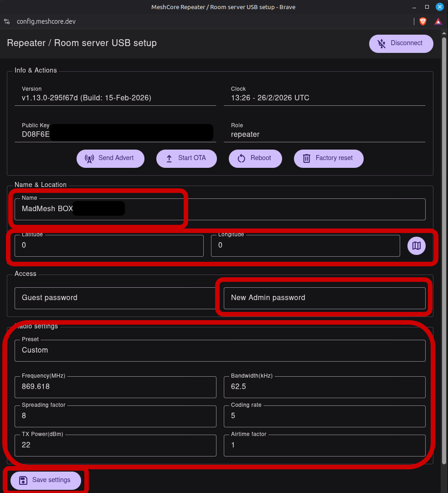Edit the Frequency(MHz) field
The image size is (448, 493).
115,387
